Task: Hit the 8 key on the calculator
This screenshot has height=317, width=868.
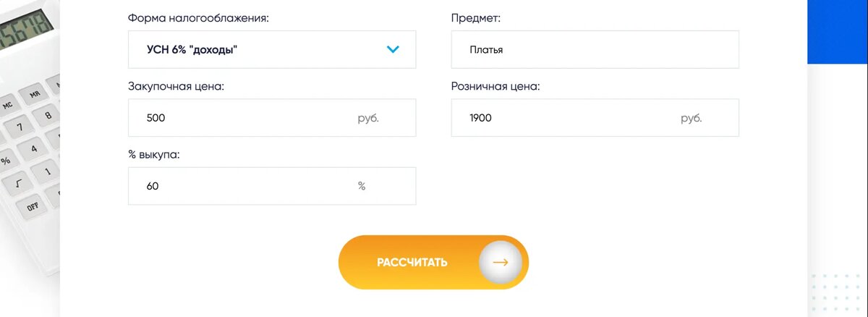Action: pos(48,114)
